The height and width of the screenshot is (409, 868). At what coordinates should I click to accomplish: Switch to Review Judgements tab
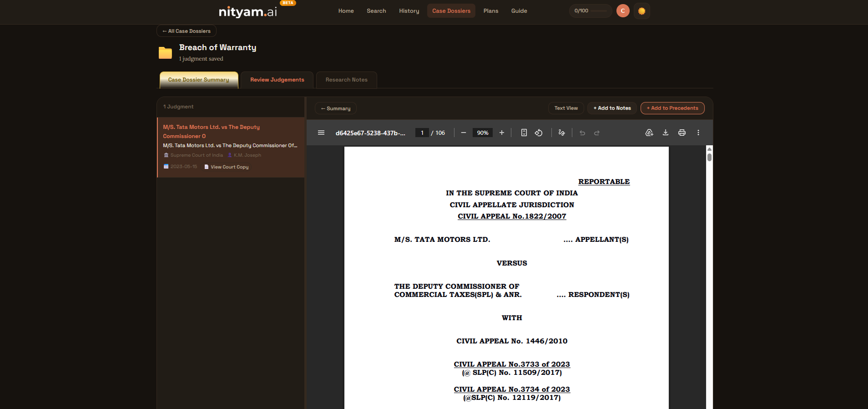point(277,80)
